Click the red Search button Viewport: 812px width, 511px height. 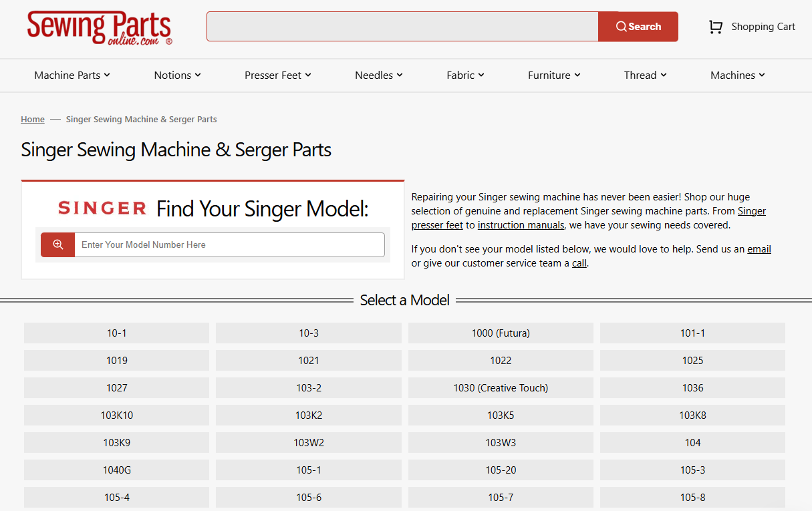coord(638,27)
